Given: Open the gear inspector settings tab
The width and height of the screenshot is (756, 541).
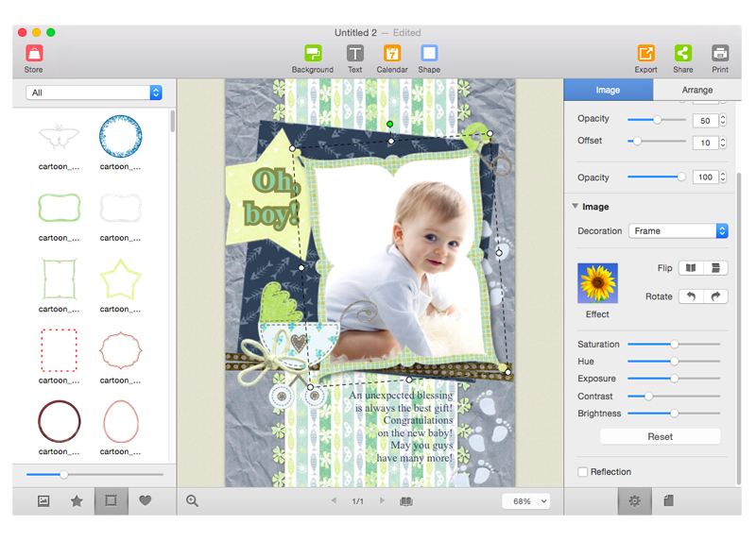Looking at the screenshot, I should pyautogui.click(x=634, y=501).
